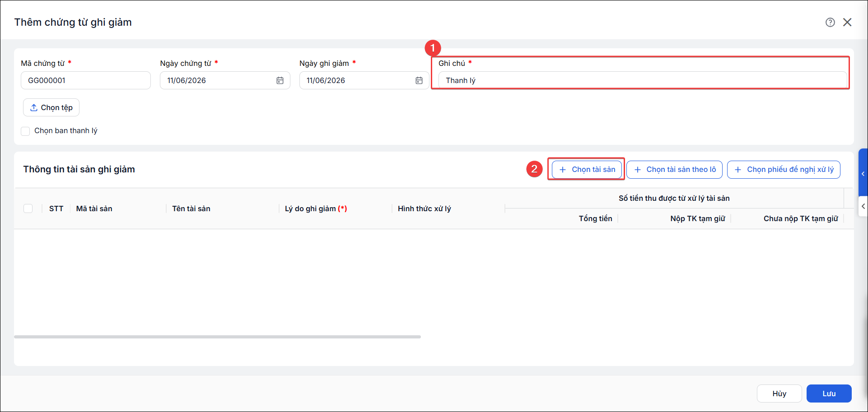
Task: Close the Thêm chứng từ ghi giảm dialog
Action: point(847,22)
